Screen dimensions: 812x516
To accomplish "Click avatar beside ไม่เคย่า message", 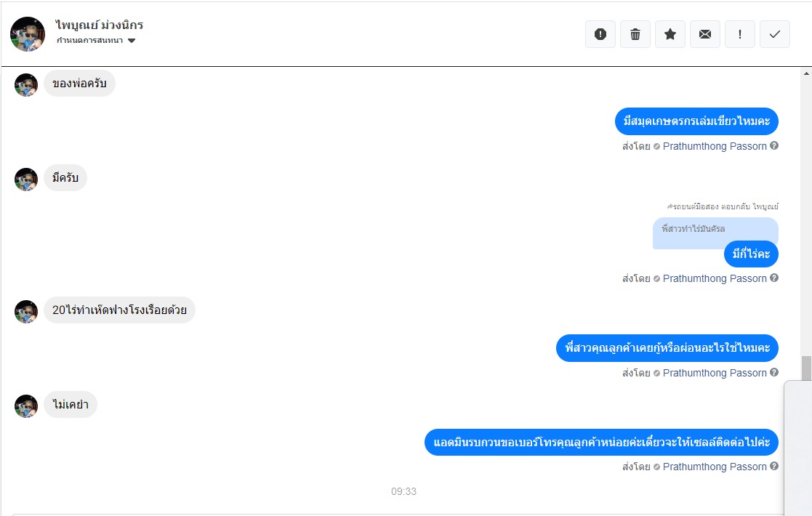I will 26,406.
